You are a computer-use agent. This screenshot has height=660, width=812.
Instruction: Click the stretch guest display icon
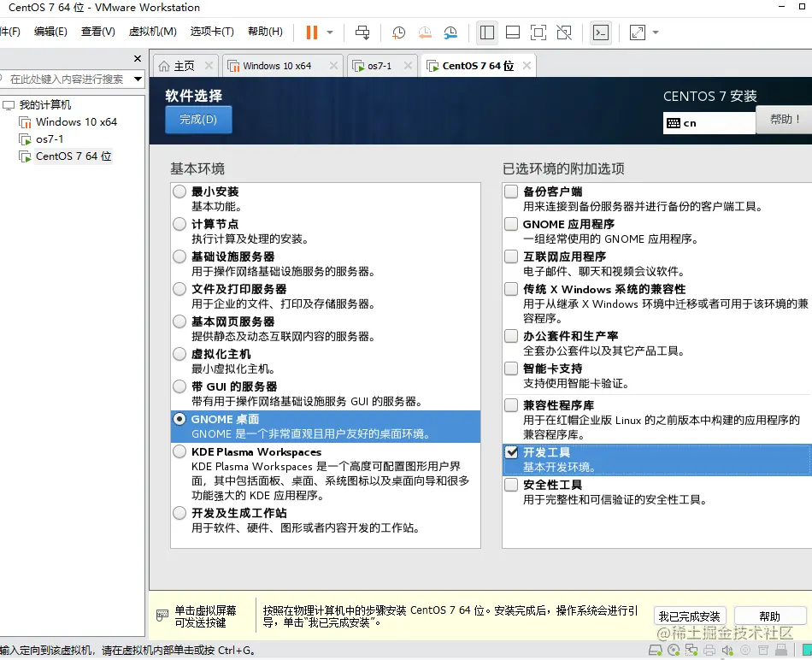coord(638,32)
